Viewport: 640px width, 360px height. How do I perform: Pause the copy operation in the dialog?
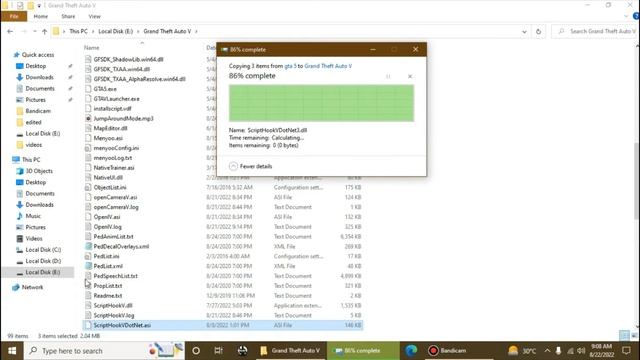pyautogui.click(x=388, y=76)
